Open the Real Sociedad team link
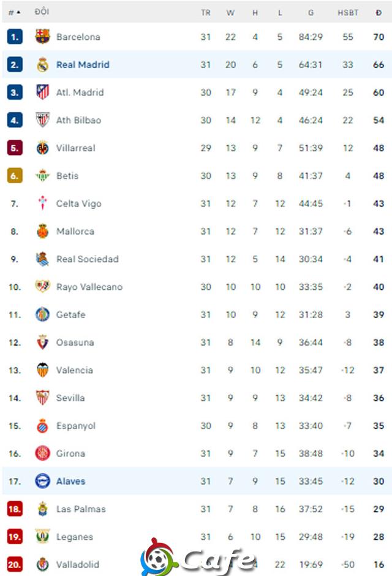Screen dimensions: 392x576 point(88,259)
